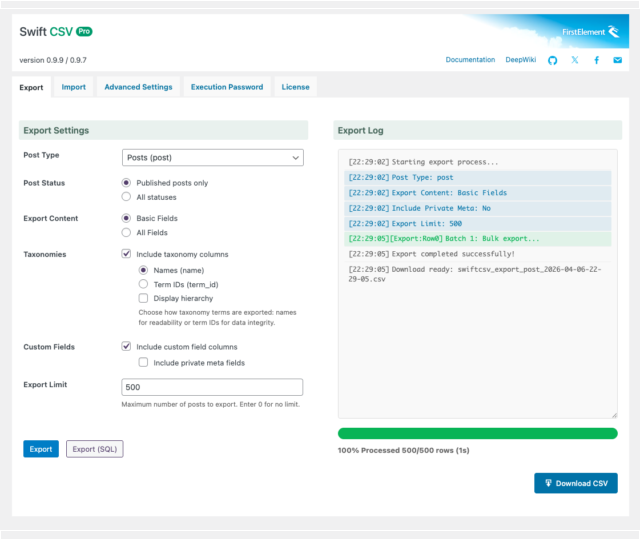Image resolution: width=640 pixels, height=540 pixels.
Task: Click the green export progress bar
Action: click(477, 433)
